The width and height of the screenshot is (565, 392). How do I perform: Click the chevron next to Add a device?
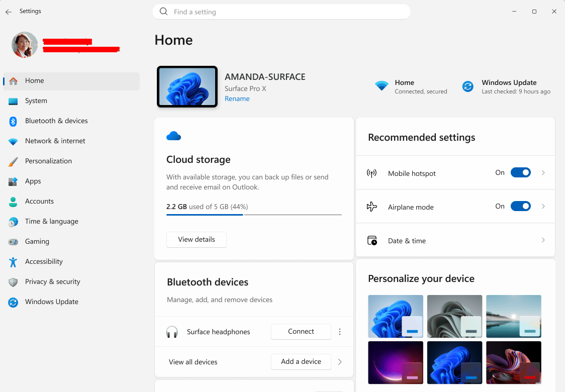[340, 362]
